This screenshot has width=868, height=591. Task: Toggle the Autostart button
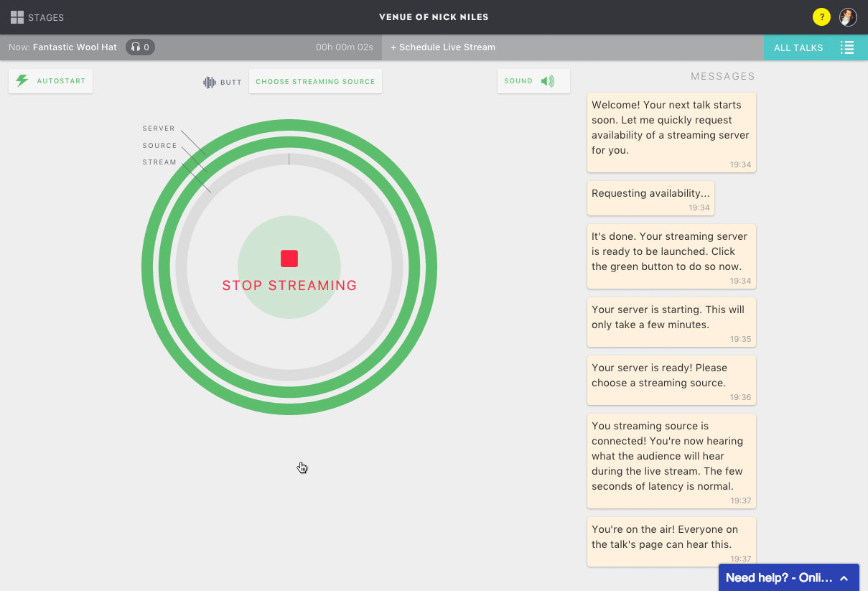pos(51,81)
